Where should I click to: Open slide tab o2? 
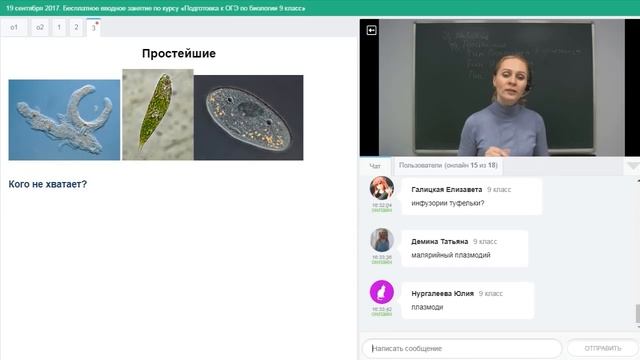click(x=40, y=27)
